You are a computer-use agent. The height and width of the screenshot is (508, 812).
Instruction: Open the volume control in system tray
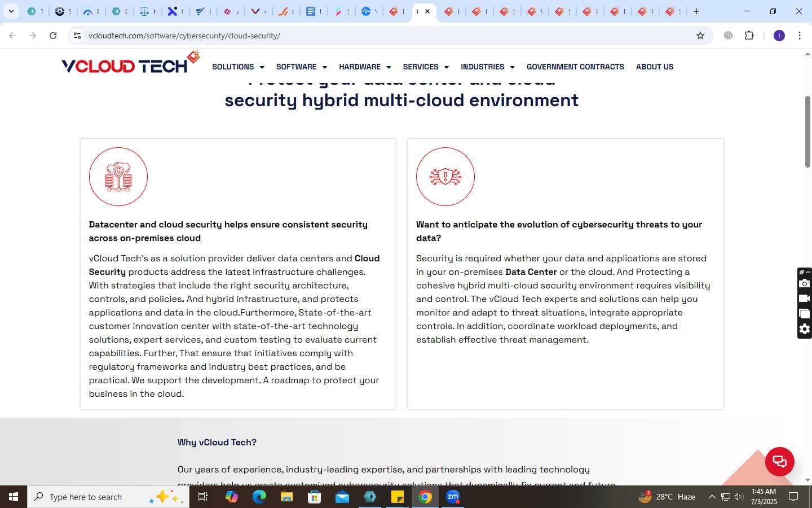coord(739,497)
